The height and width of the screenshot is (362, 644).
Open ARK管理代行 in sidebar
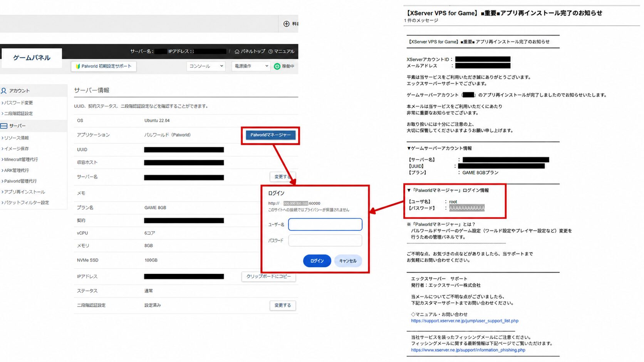[16, 170]
